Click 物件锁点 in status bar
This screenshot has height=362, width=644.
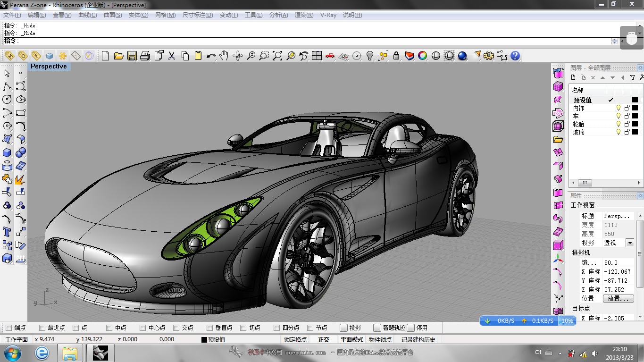click(380, 339)
